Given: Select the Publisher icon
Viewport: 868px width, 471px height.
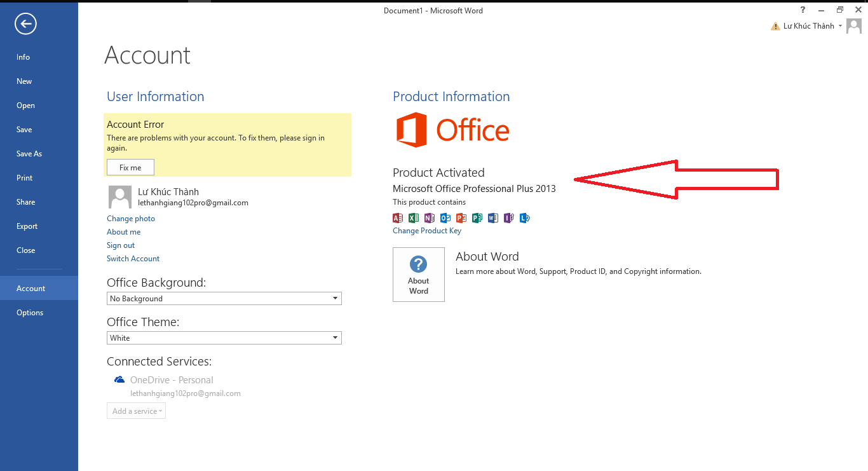Looking at the screenshot, I should 477,218.
